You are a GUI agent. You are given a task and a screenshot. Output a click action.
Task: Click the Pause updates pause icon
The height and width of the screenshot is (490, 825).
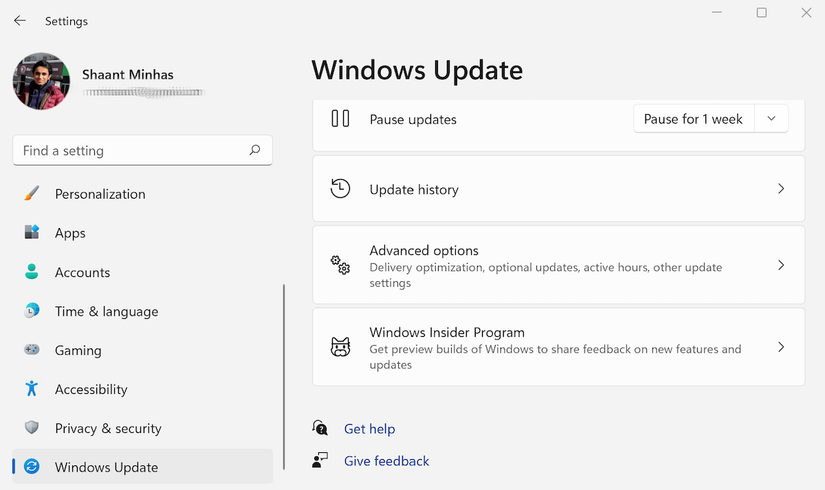(x=340, y=118)
